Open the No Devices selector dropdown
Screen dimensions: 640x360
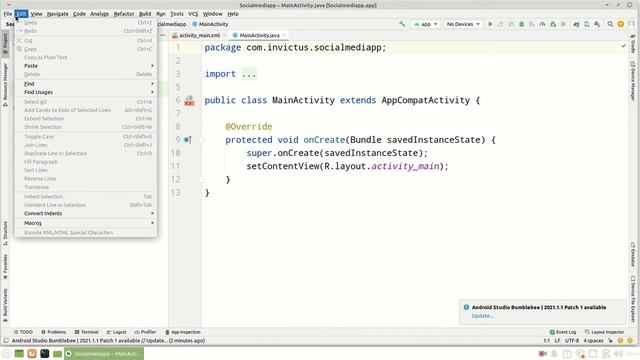463,24
